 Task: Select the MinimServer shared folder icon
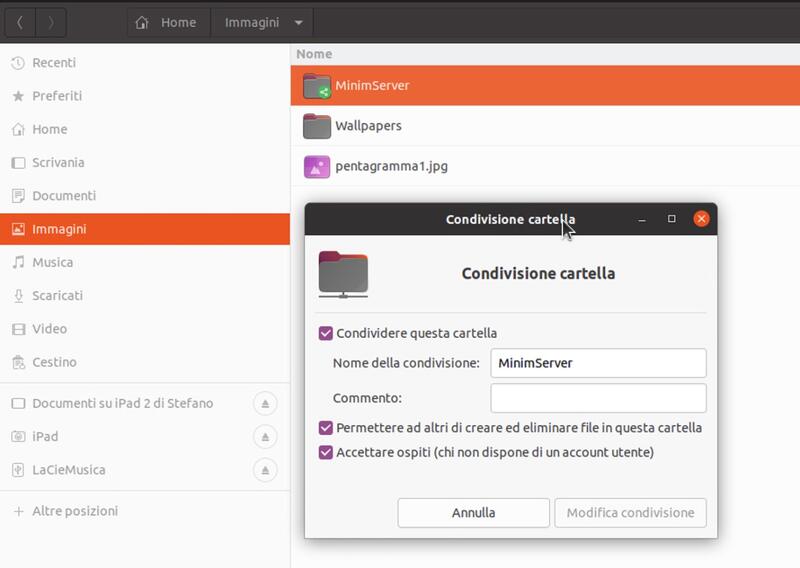(x=317, y=86)
